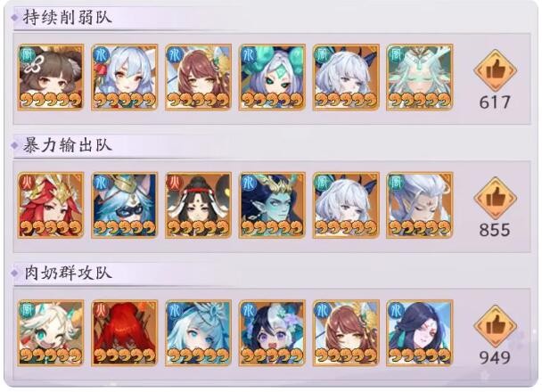The width and height of the screenshot is (542, 392).
Task: Select the black-and-white haired water hero
Action: tap(272, 333)
